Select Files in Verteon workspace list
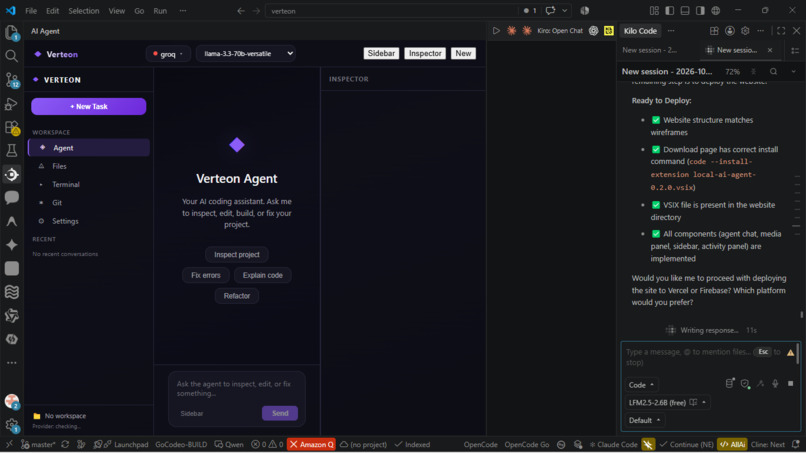Screen dimensions: 806x453 pyautogui.click(x=88, y=166)
